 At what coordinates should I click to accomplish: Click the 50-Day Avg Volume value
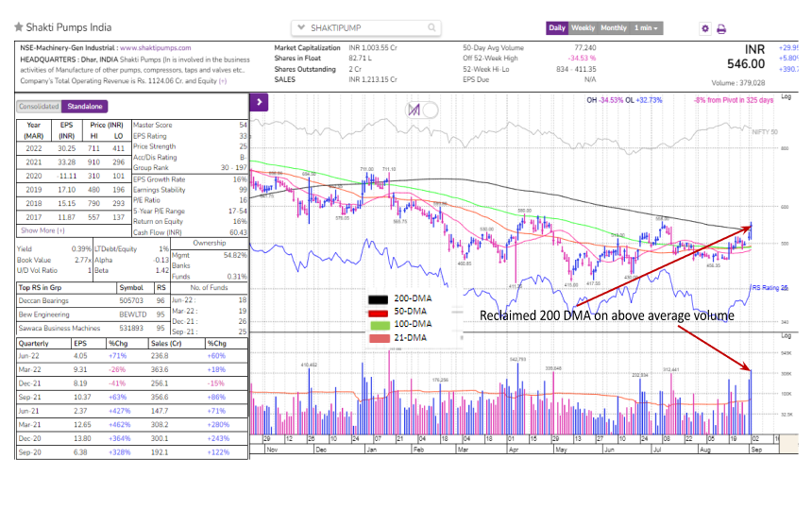(x=585, y=47)
